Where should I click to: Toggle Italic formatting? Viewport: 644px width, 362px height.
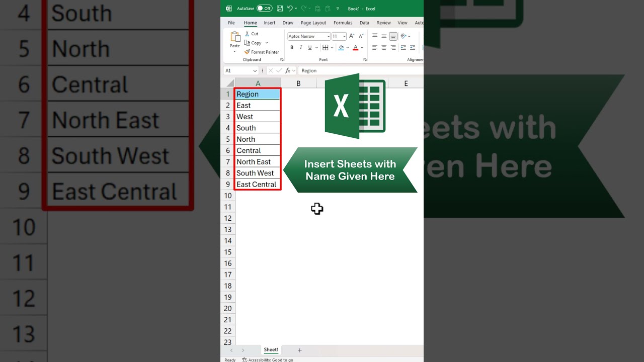pos(301,48)
